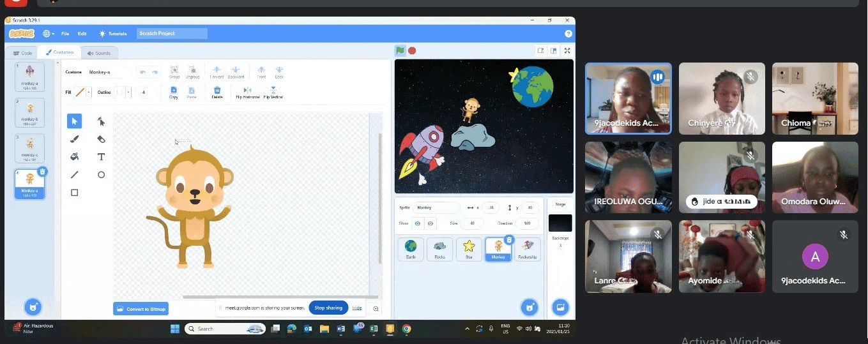
Task: Open the Edit menu
Action: point(82,33)
